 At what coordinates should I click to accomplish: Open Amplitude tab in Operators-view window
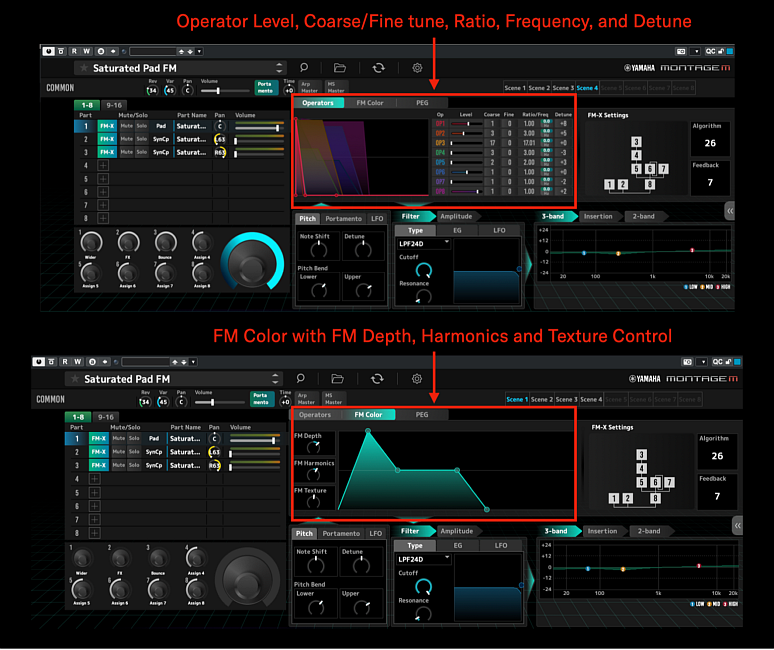pyautogui.click(x=456, y=216)
